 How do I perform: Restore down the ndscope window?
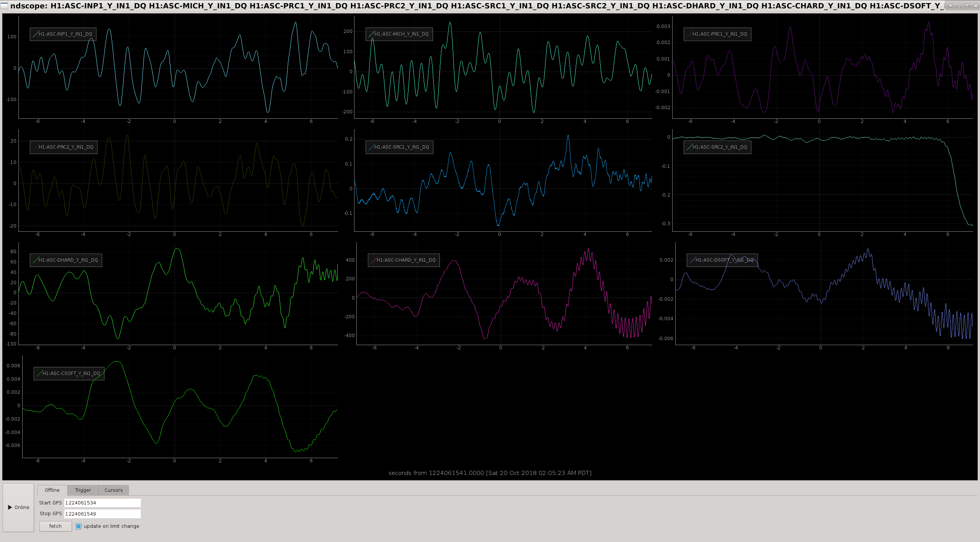click(x=967, y=6)
